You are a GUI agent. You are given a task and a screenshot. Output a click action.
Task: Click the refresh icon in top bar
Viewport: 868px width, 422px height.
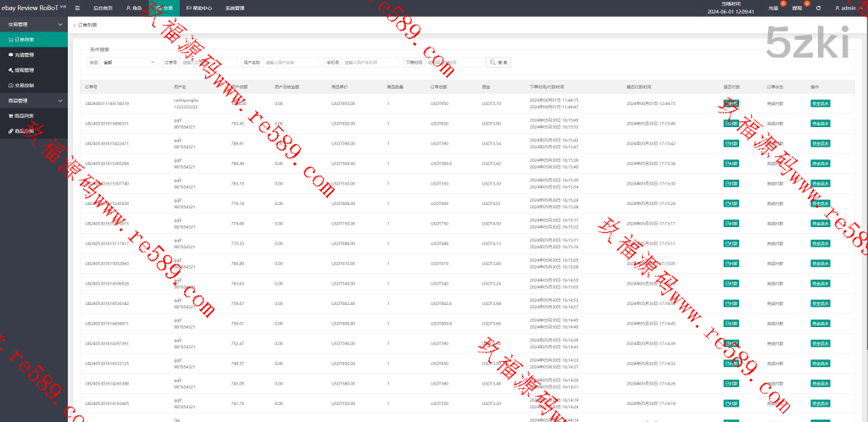[818, 8]
